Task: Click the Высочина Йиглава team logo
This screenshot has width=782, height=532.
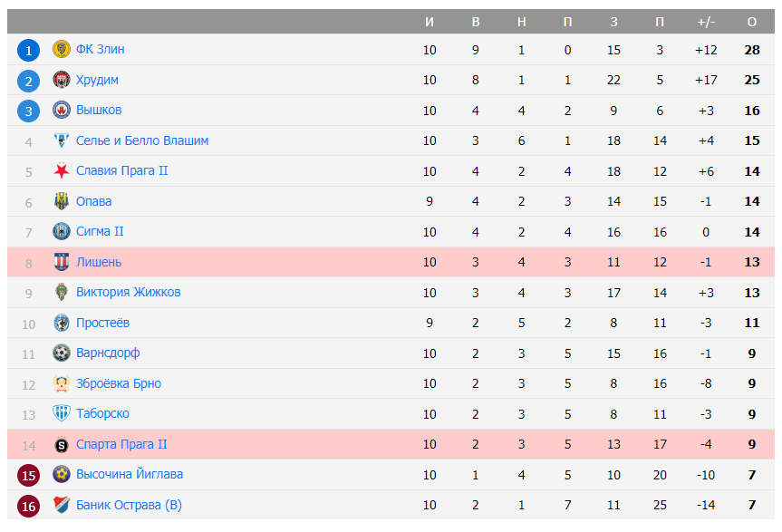Action: 62,475
